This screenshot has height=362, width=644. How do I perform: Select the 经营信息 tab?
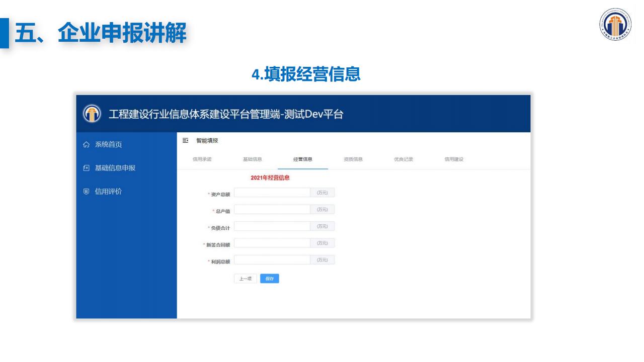pos(303,159)
